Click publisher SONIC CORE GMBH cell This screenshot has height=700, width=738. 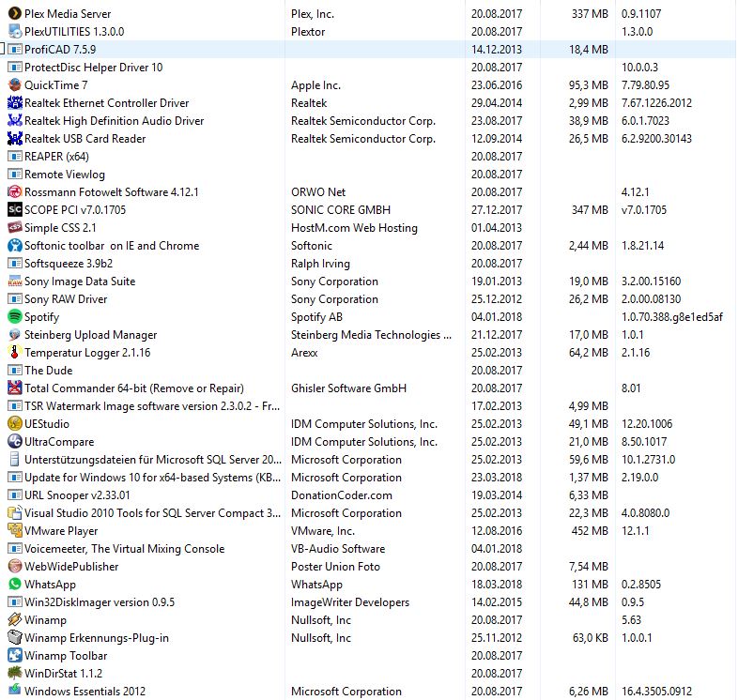[x=341, y=210]
